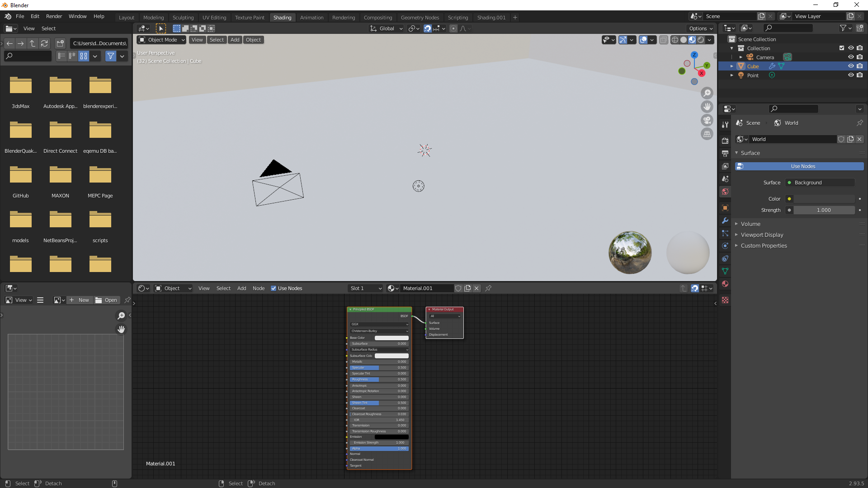Click new collection icon in outliner
The width and height of the screenshot is (868, 488).
[x=859, y=28]
